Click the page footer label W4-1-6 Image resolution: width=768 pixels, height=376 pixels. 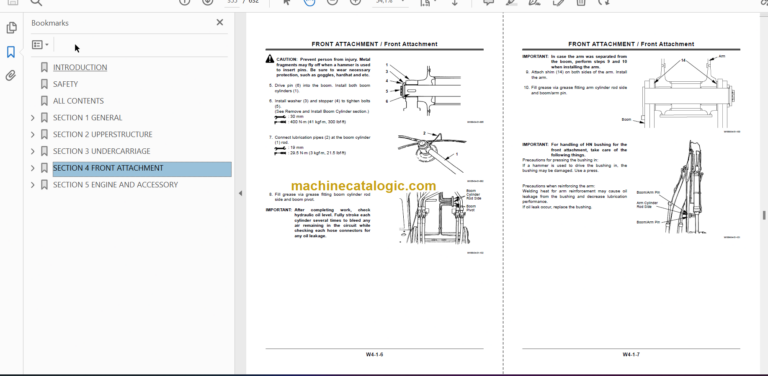pos(374,354)
